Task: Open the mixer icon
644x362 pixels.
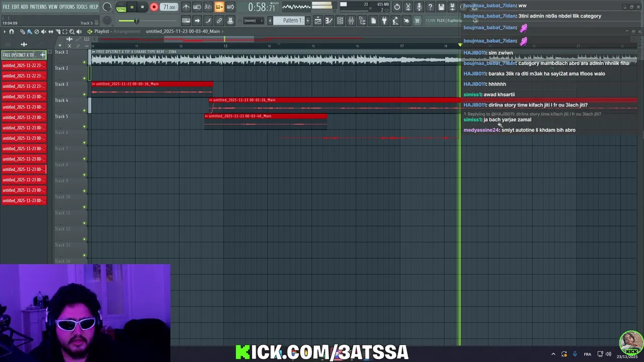Action: point(351,21)
